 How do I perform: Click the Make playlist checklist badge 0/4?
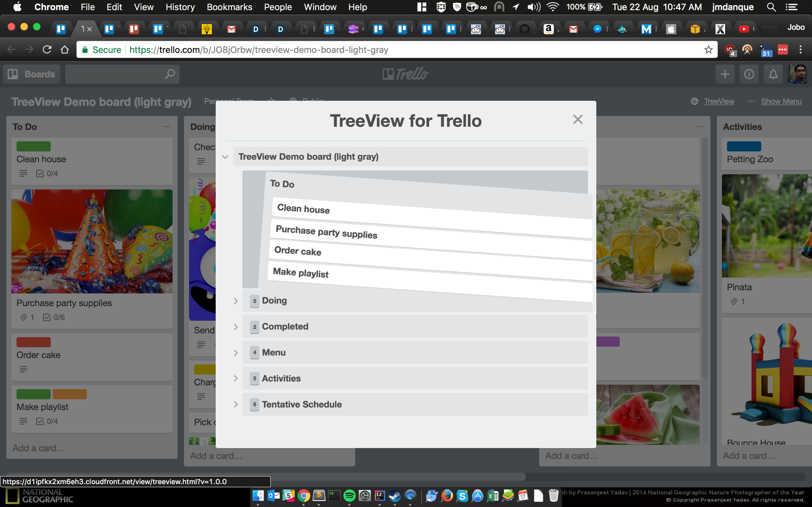coord(47,421)
